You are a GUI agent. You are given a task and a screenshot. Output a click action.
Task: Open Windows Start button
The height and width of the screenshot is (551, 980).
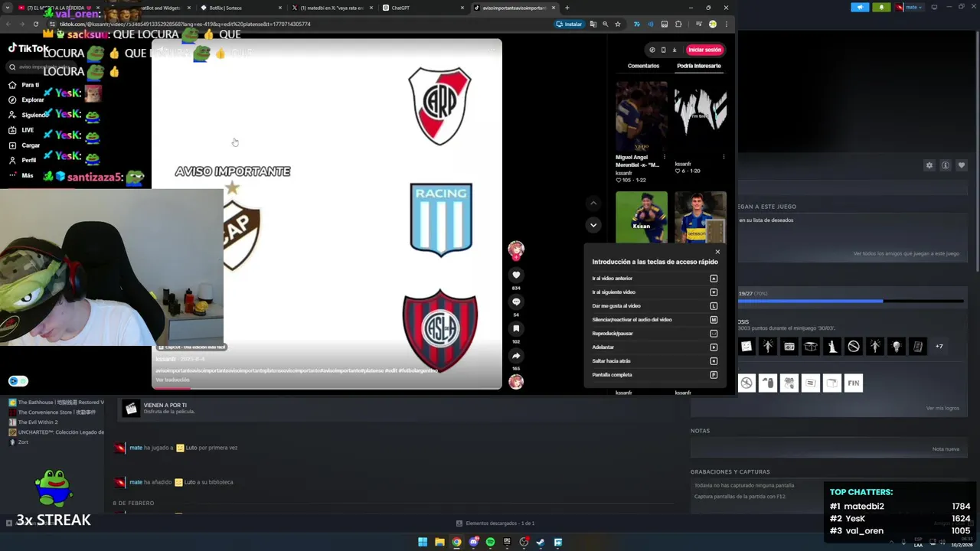(x=423, y=542)
